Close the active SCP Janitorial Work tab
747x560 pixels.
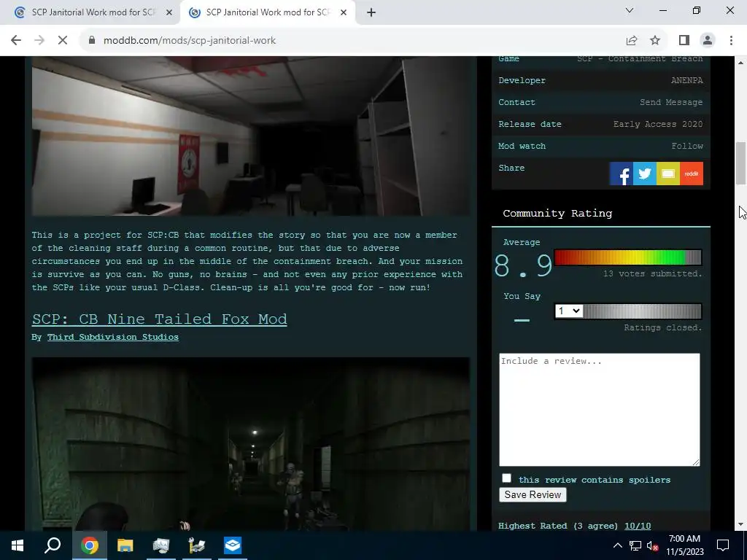pyautogui.click(x=343, y=13)
